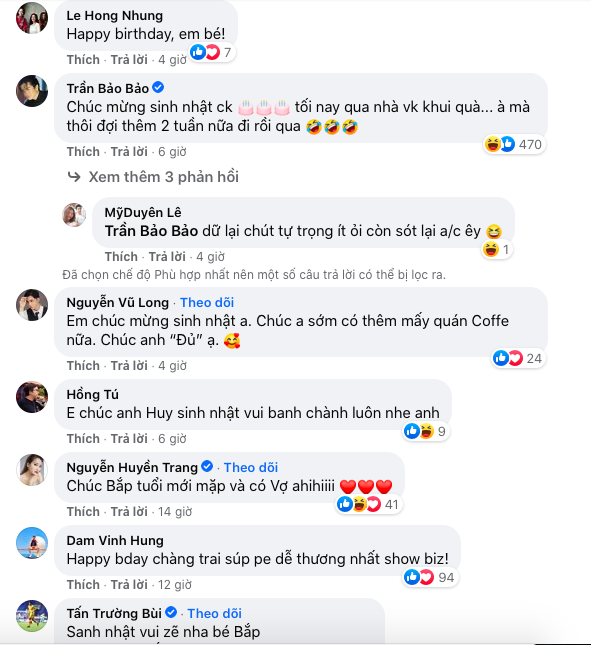Click Nguyễn Huyền Trang's verified badge
This screenshot has width=591, height=645.
point(207,466)
